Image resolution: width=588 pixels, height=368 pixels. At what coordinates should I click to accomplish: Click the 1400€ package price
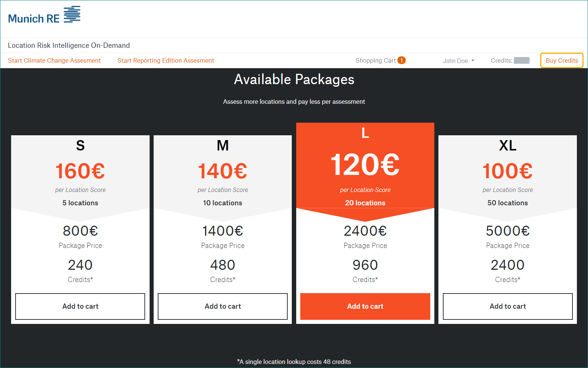pyautogui.click(x=223, y=231)
